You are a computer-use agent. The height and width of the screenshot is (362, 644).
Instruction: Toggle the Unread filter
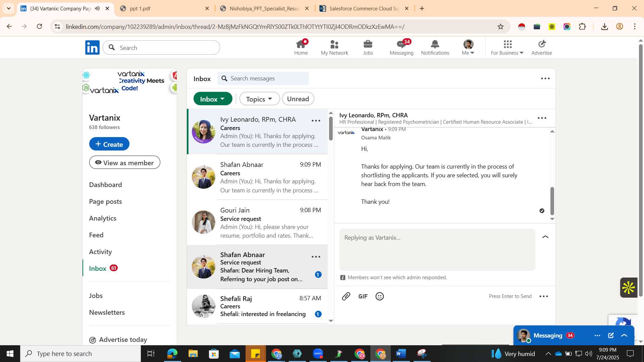[298, 99]
